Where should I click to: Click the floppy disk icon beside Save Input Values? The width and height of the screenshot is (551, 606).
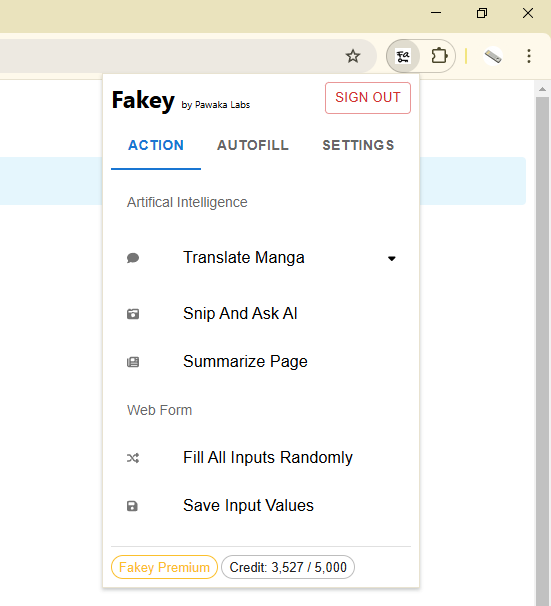[x=133, y=506]
